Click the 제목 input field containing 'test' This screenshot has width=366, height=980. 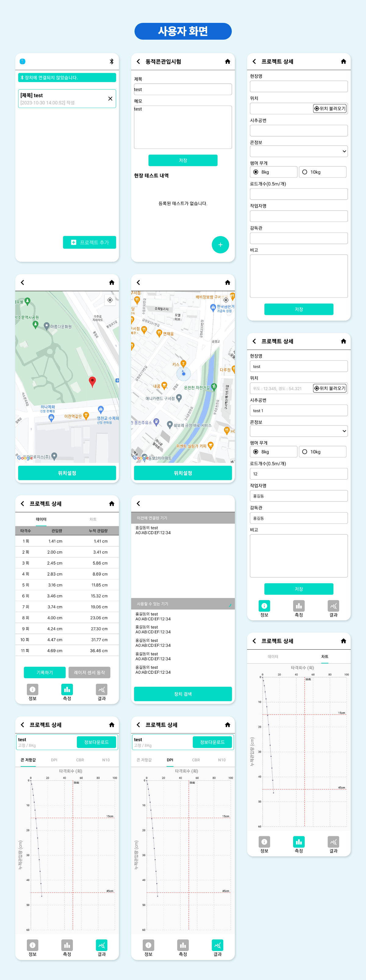(x=183, y=89)
